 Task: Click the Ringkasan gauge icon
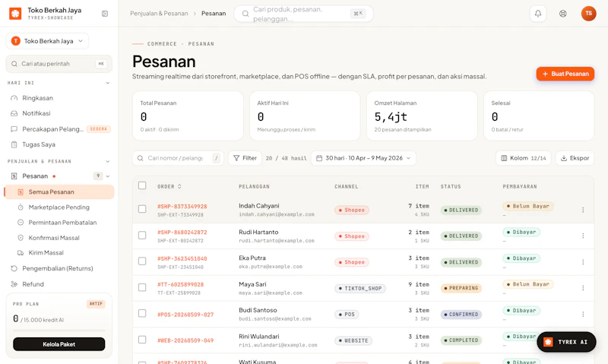14,98
